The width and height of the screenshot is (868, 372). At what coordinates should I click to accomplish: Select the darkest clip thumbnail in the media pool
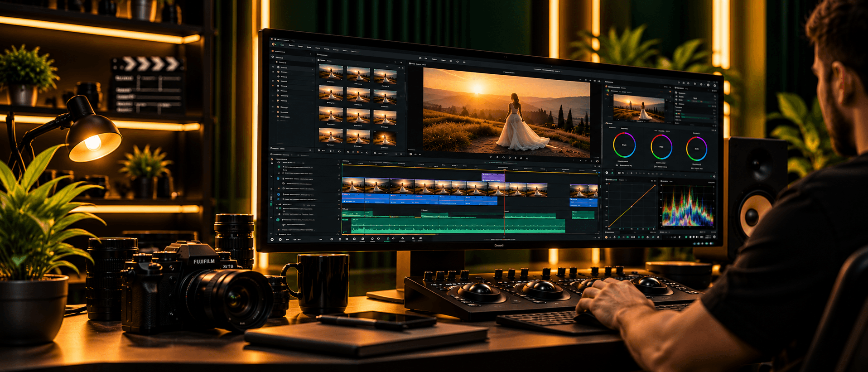tap(385, 137)
